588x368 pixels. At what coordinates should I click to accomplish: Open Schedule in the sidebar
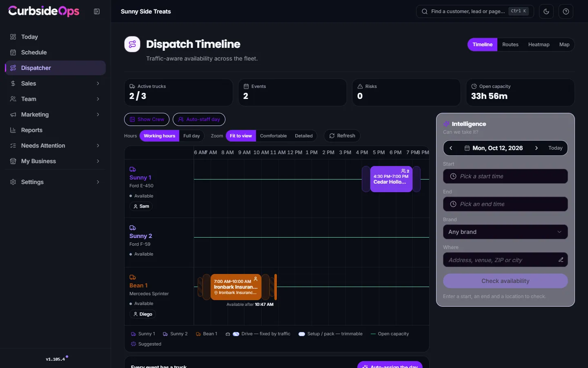(55, 52)
